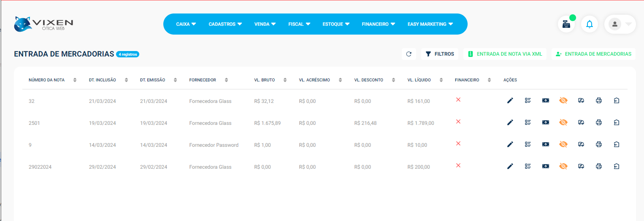The height and width of the screenshot is (221, 644).
Task: Refresh the merchandise entry list
Action: point(409,54)
